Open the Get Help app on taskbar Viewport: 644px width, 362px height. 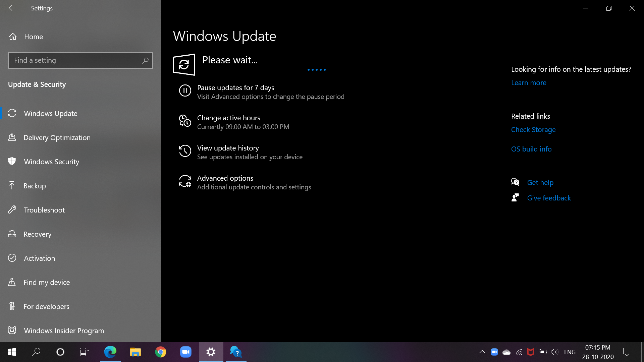tap(236, 352)
